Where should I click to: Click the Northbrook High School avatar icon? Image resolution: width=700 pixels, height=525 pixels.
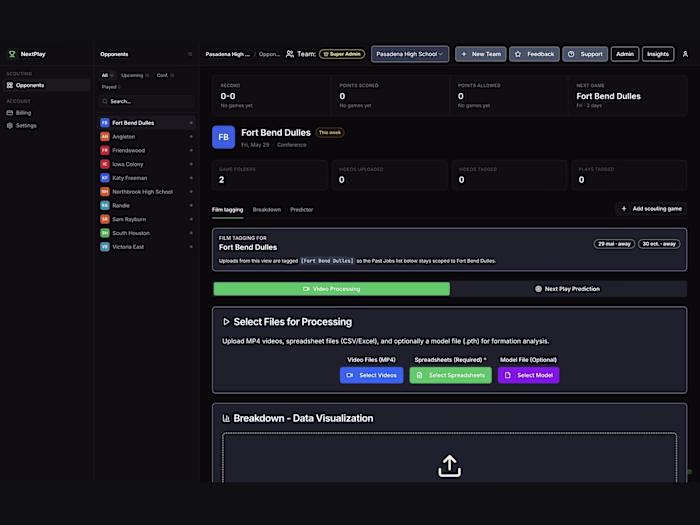[105, 192]
